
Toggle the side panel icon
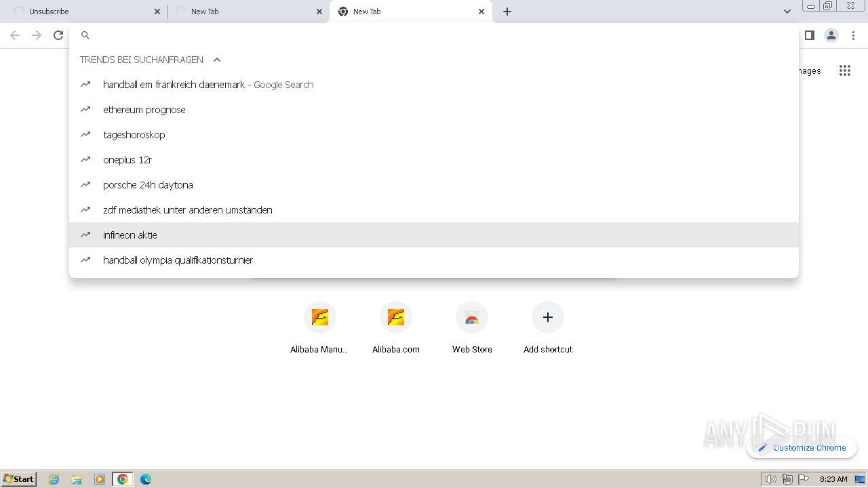click(x=809, y=35)
